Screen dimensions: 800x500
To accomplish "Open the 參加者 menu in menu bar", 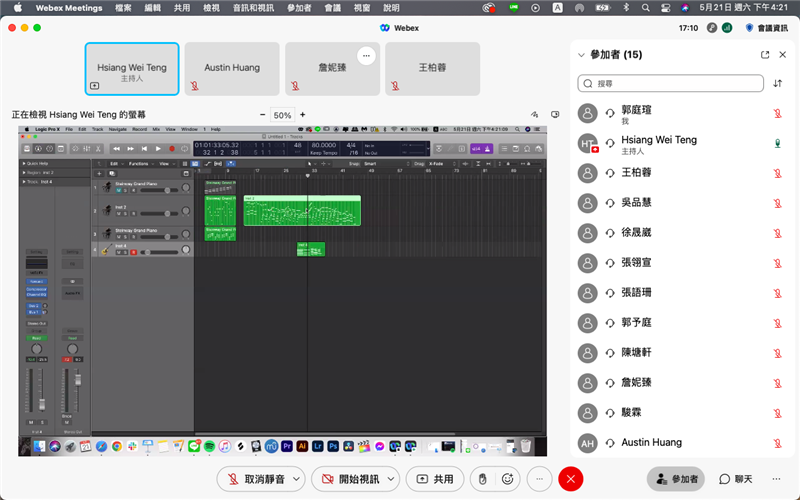I will coord(298,8).
